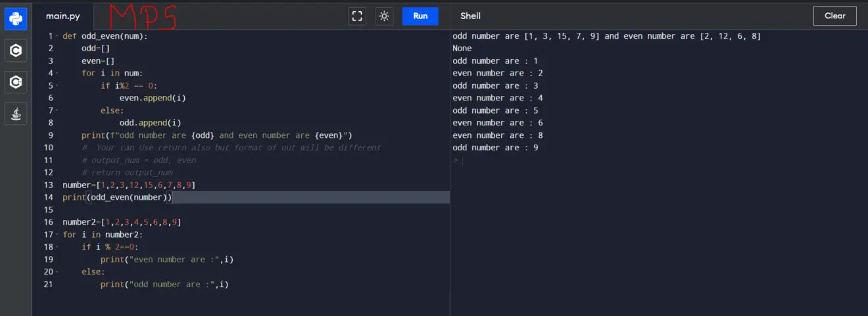Switch to the Java language icon
868x316 pixels.
[x=16, y=114]
